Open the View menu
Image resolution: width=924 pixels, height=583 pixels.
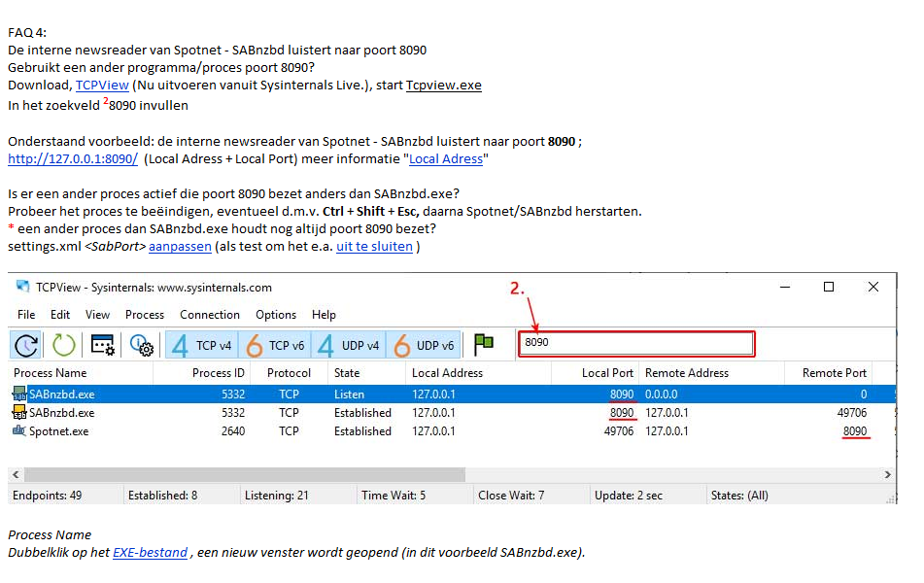[x=97, y=315]
